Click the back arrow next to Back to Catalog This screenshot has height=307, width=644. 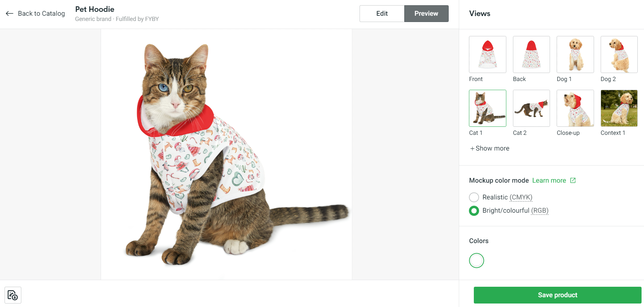click(x=9, y=14)
